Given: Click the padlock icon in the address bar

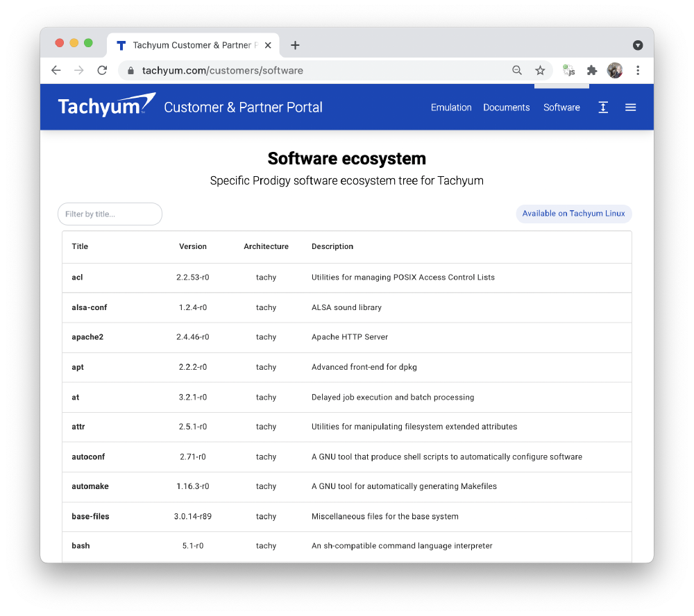Looking at the screenshot, I should tap(130, 70).
